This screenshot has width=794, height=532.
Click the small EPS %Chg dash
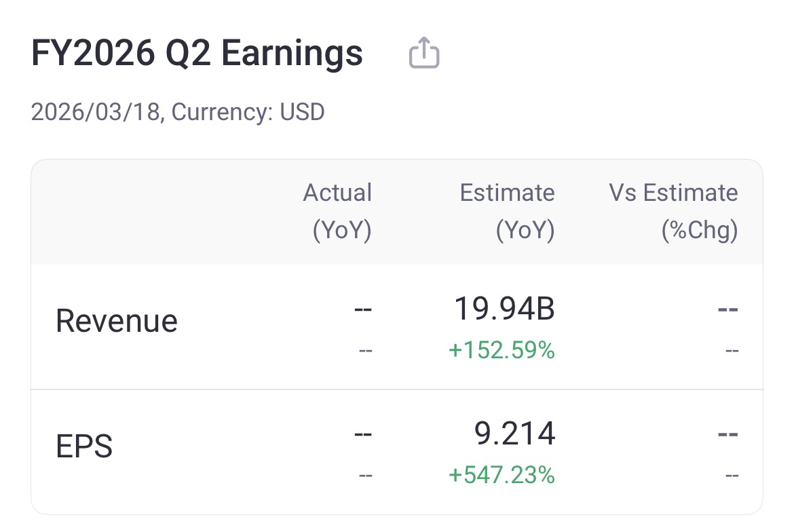(x=732, y=476)
